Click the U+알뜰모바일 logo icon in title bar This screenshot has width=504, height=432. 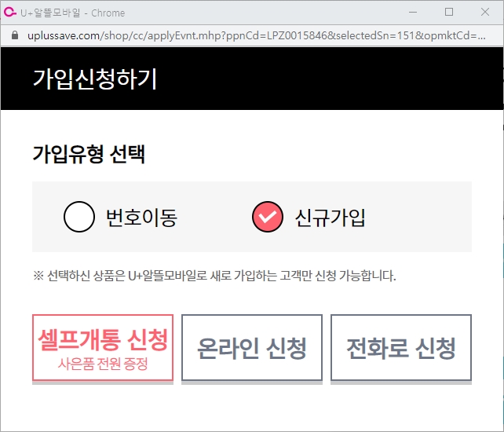[9, 13]
